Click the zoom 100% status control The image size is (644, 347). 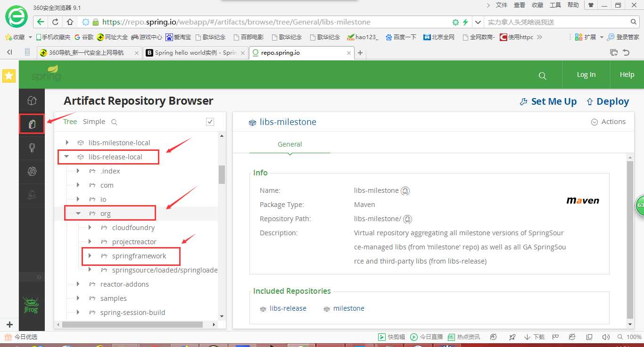pyautogui.click(x=630, y=337)
